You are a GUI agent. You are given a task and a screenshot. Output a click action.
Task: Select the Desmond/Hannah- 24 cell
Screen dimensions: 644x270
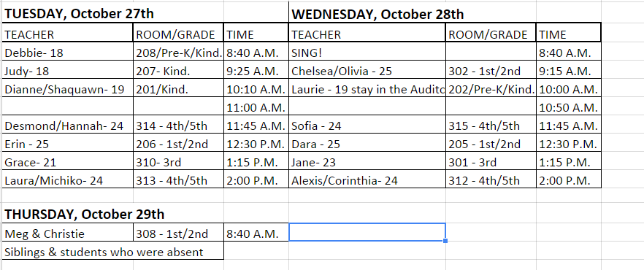[68, 126]
